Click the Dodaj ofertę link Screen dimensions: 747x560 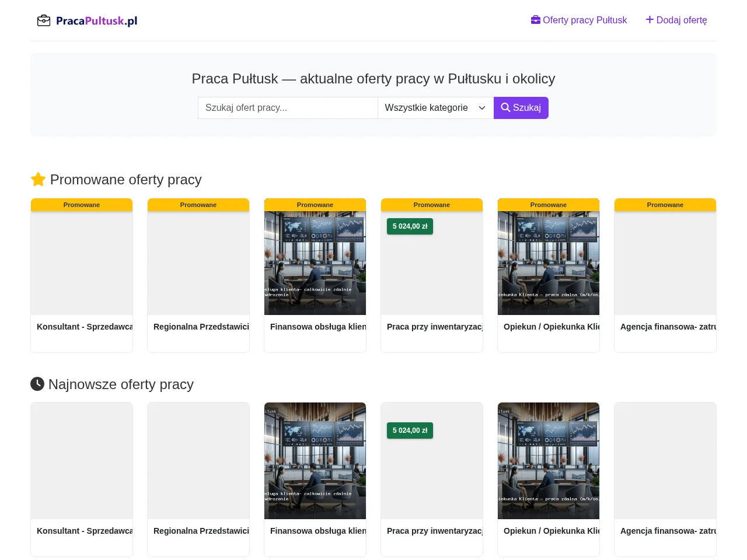coord(676,20)
